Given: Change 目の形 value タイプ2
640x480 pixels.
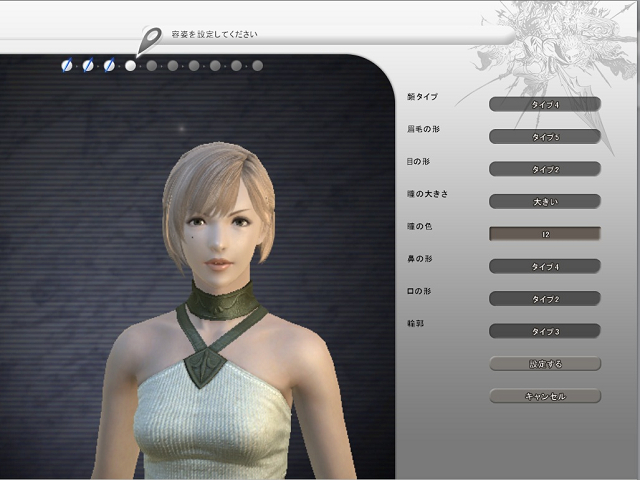Looking at the screenshot, I should click(x=545, y=169).
